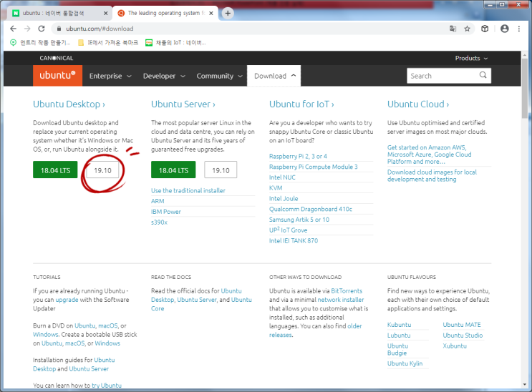Screen dimensions: 532x392
Task: Click the address bar URL
Action: 100,29
